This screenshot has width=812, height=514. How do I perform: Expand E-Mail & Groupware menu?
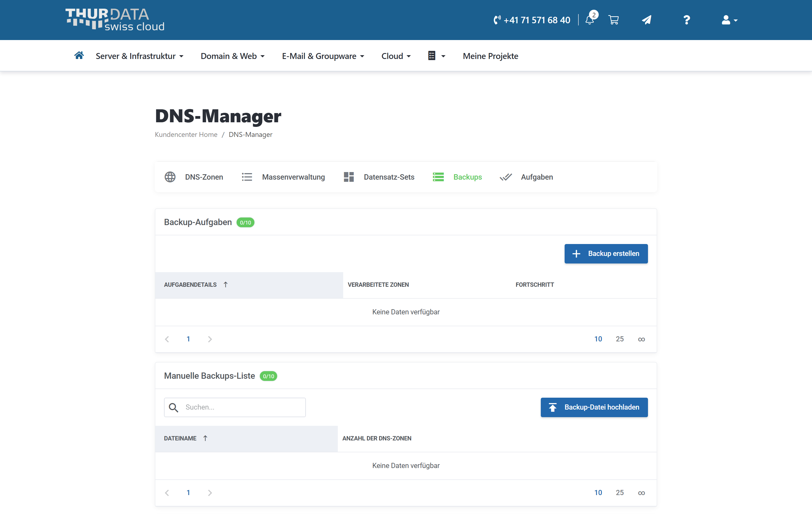pos(323,56)
